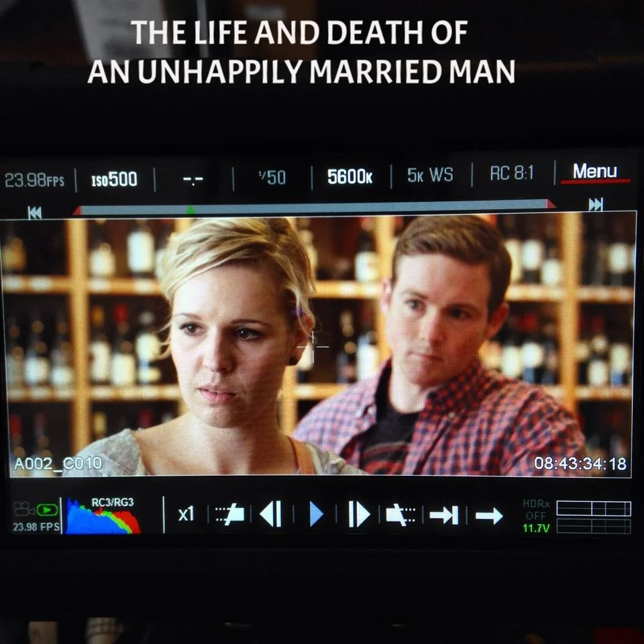Image resolution: width=644 pixels, height=644 pixels.
Task: Step one frame forward
Action: 359,514
